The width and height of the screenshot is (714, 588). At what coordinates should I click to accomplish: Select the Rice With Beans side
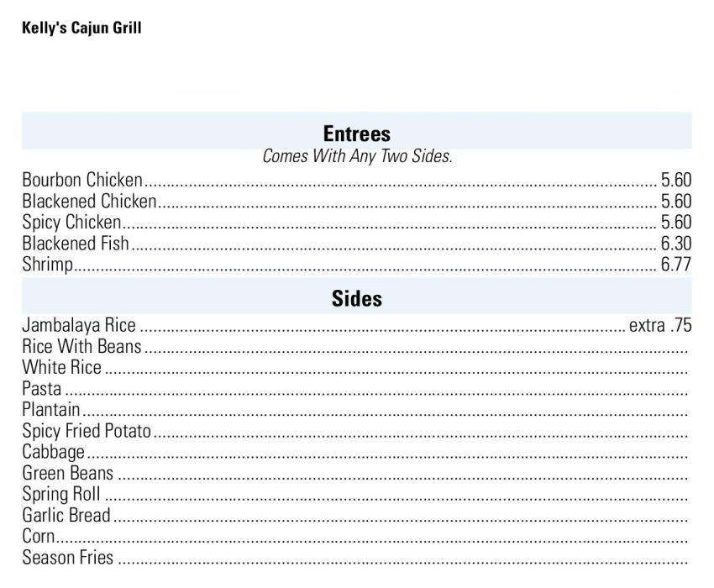click(81, 346)
